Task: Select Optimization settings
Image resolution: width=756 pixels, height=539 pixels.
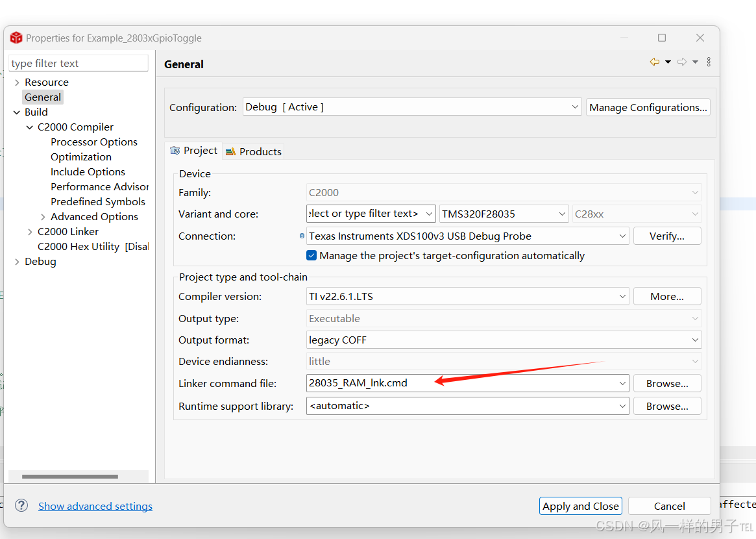Action: click(x=81, y=157)
